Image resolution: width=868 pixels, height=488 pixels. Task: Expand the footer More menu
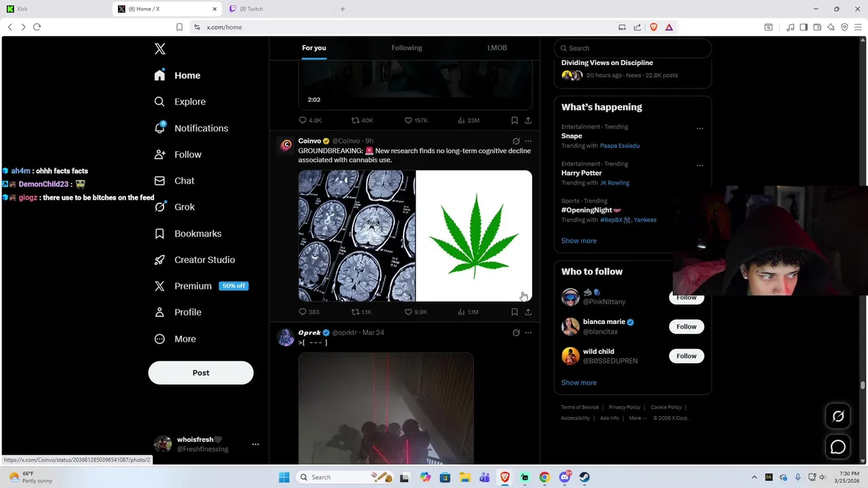click(x=637, y=418)
